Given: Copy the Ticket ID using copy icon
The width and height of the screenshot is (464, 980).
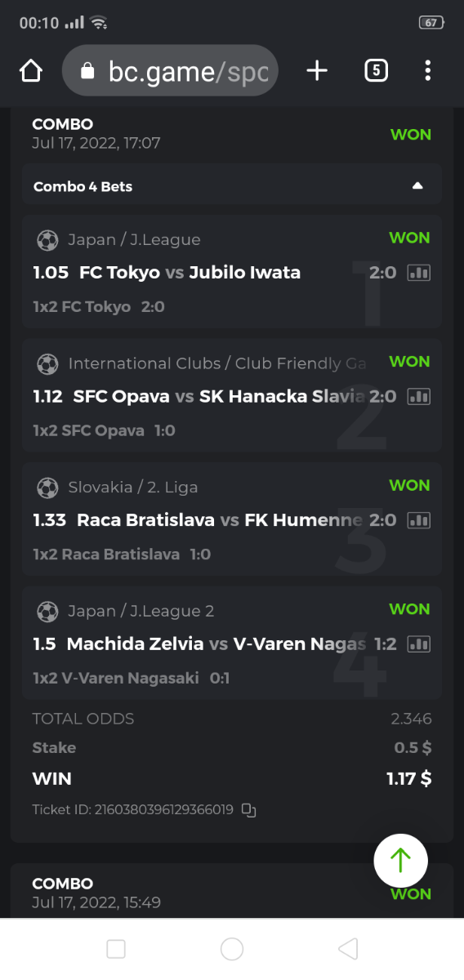Looking at the screenshot, I should pyautogui.click(x=249, y=811).
